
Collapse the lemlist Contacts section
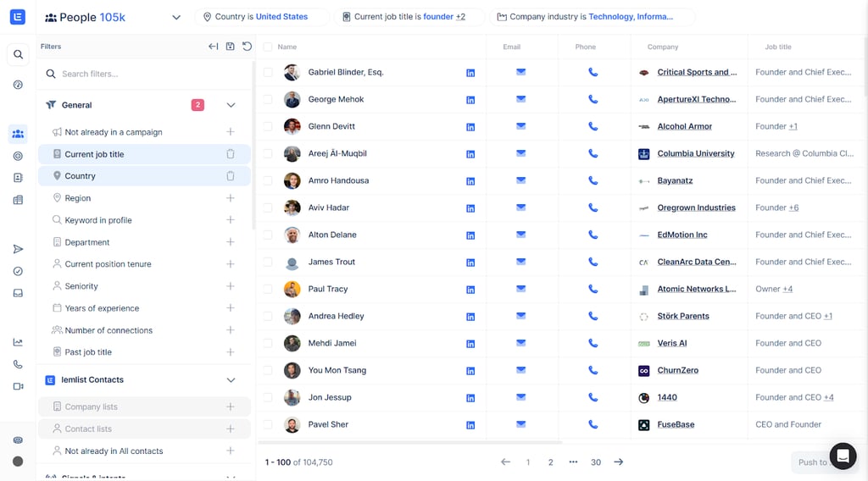pyautogui.click(x=231, y=380)
